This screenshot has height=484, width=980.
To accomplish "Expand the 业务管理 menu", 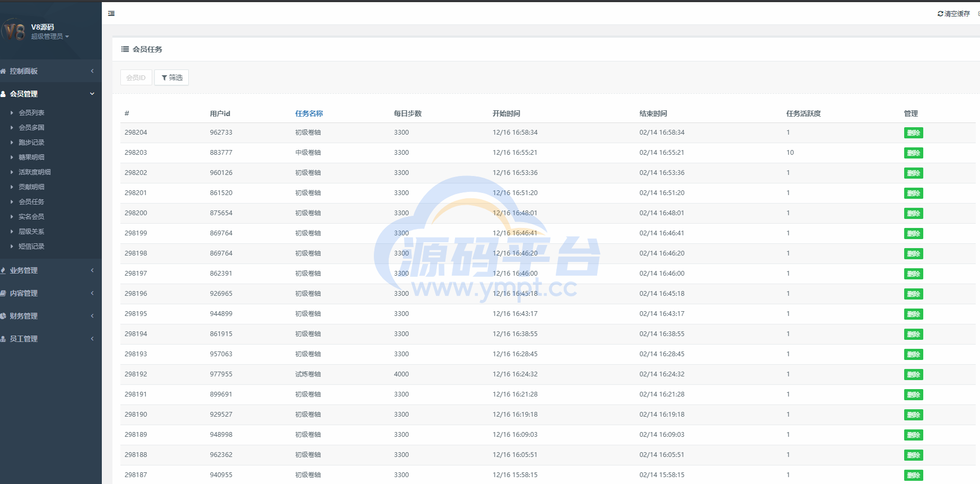I will tap(50, 270).
